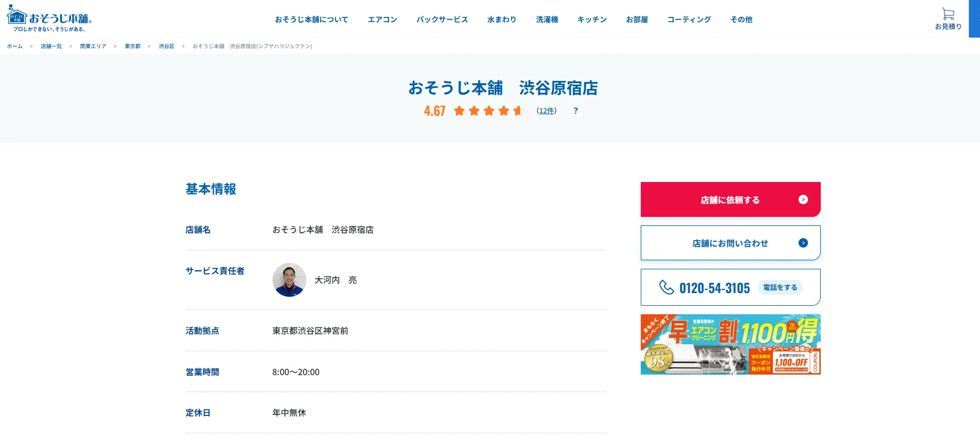This screenshot has height=446, width=980.
Task: Expand the キッチン menu
Action: 592,20
